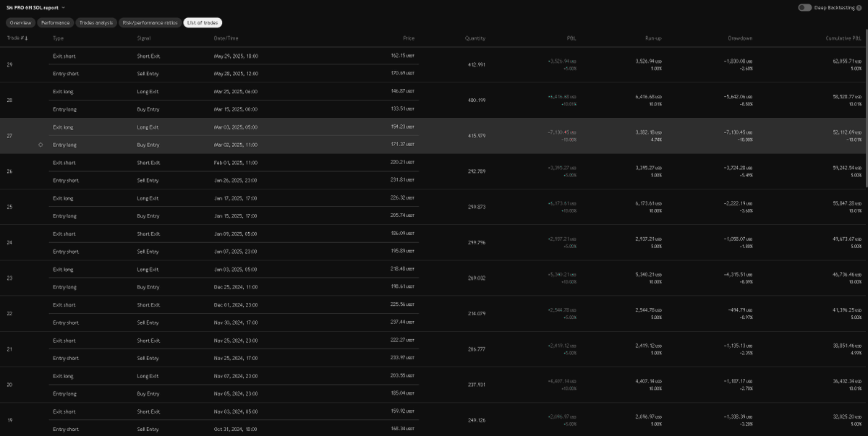Click the P&L value +6,416.68 USD

coord(563,96)
